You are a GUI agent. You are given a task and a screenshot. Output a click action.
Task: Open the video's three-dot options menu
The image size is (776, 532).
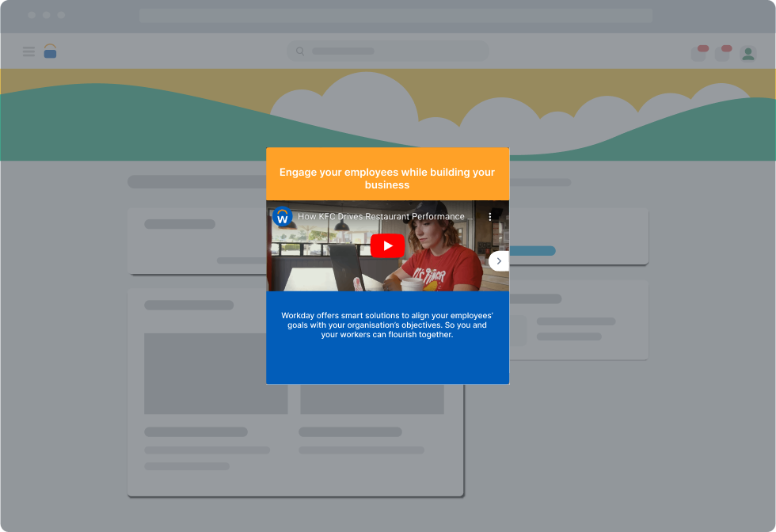click(x=490, y=217)
